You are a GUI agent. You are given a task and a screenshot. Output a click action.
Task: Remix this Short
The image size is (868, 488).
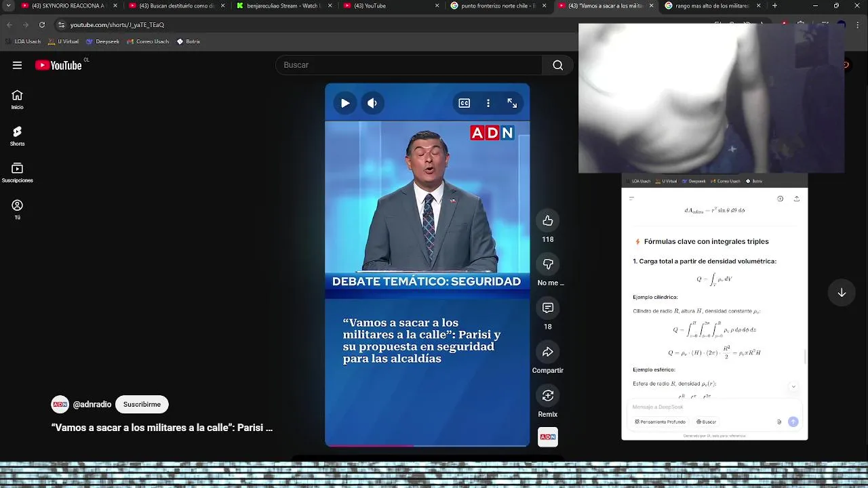tap(548, 395)
